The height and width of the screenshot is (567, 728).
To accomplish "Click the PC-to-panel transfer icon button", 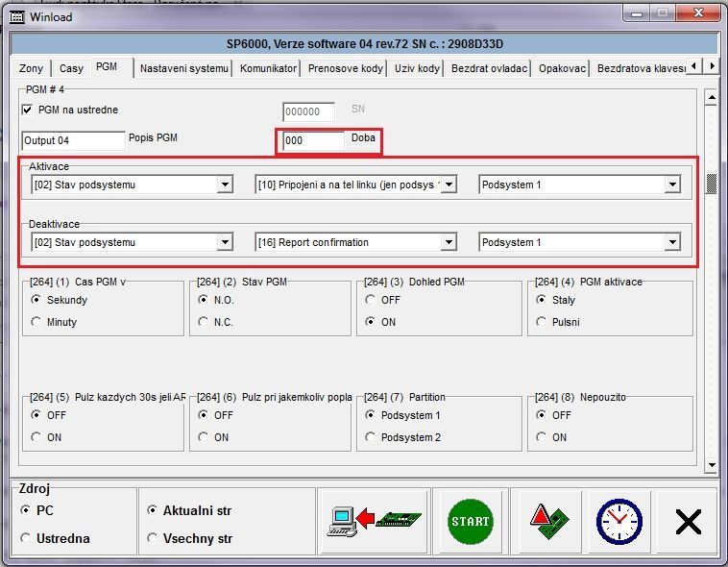I will point(372,521).
